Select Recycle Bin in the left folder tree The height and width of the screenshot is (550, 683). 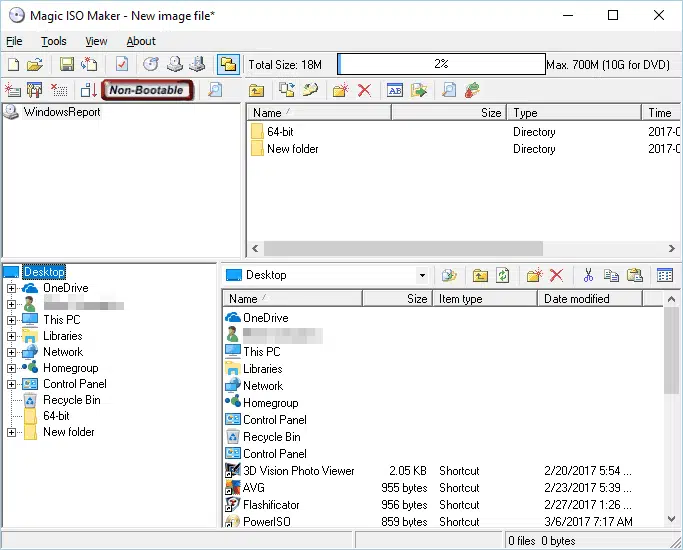71,400
